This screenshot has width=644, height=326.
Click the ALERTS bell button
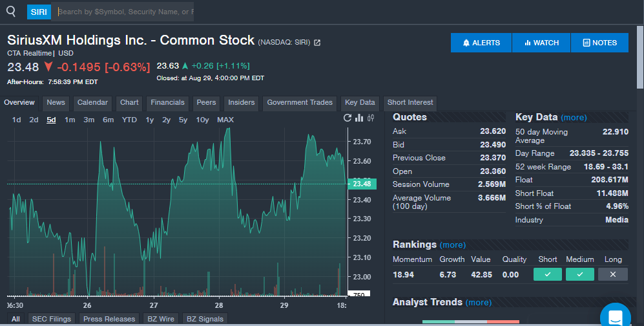pos(481,43)
